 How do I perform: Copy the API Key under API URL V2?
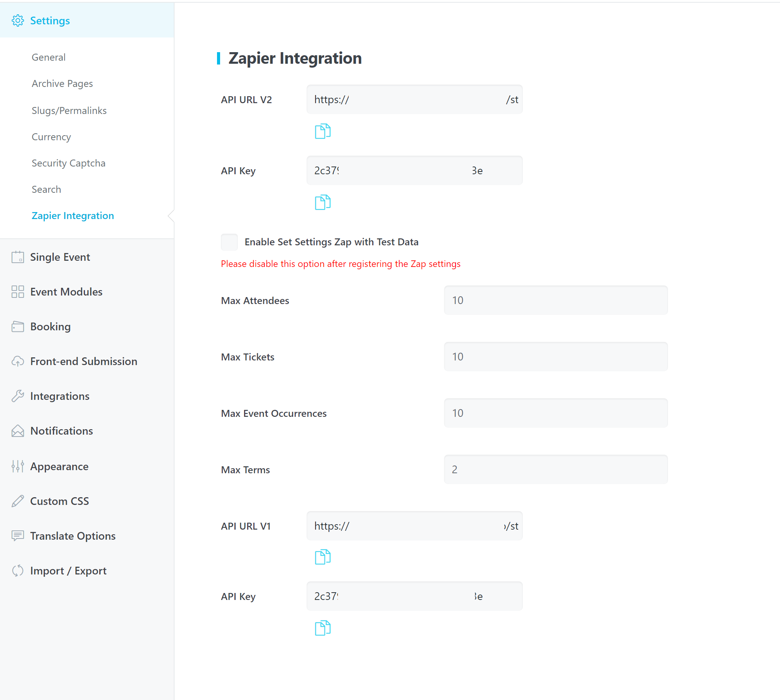322,202
